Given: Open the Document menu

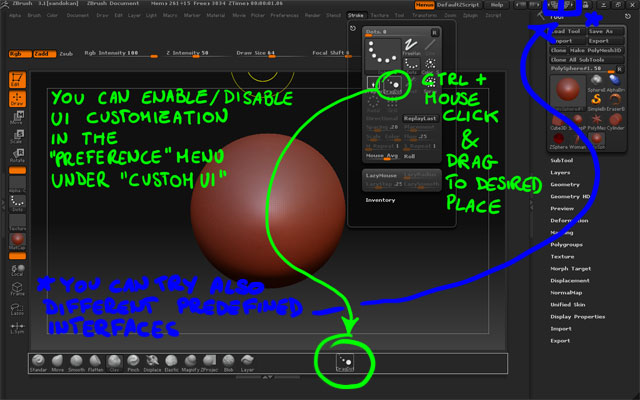Looking at the screenshot, I should (x=78, y=15).
